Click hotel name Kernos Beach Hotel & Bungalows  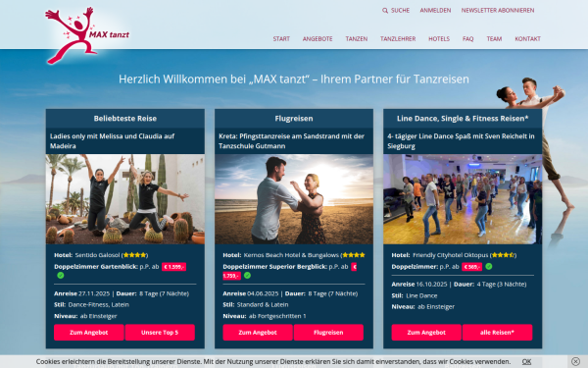tap(291, 255)
